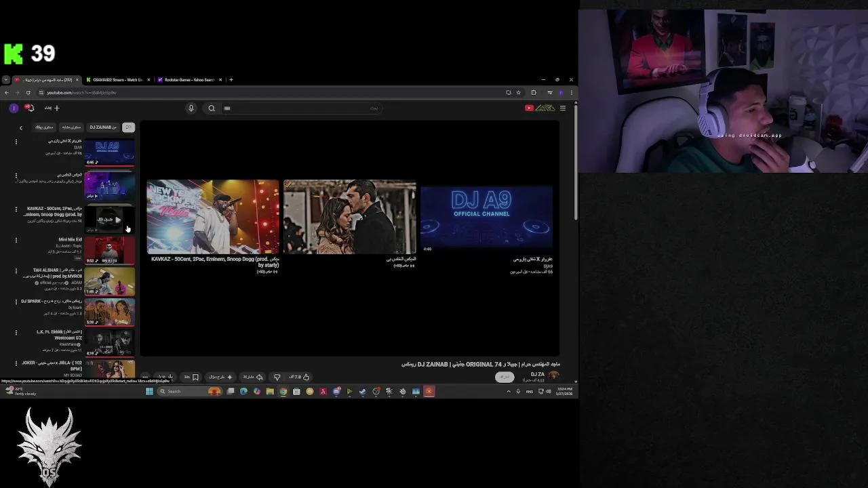This screenshot has width=868, height=488.
Task: Share the video via arrow button
Action: (x=253, y=377)
